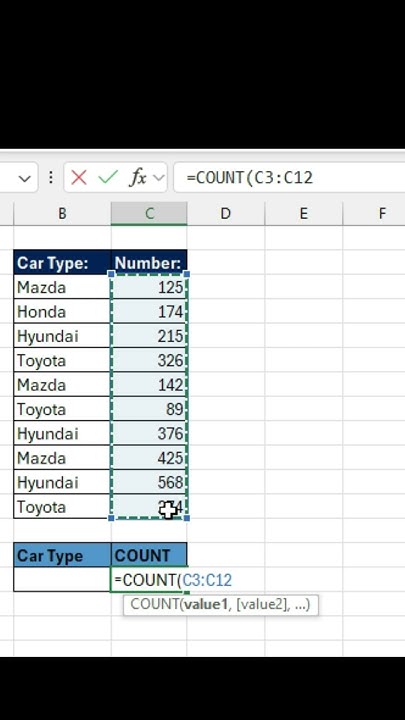Select the Honda cell

click(62, 312)
